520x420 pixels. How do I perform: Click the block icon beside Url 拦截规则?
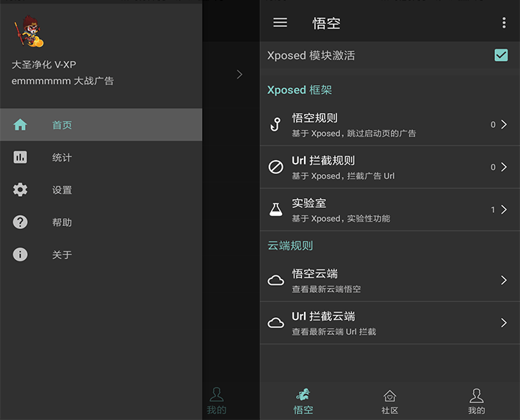point(275,167)
